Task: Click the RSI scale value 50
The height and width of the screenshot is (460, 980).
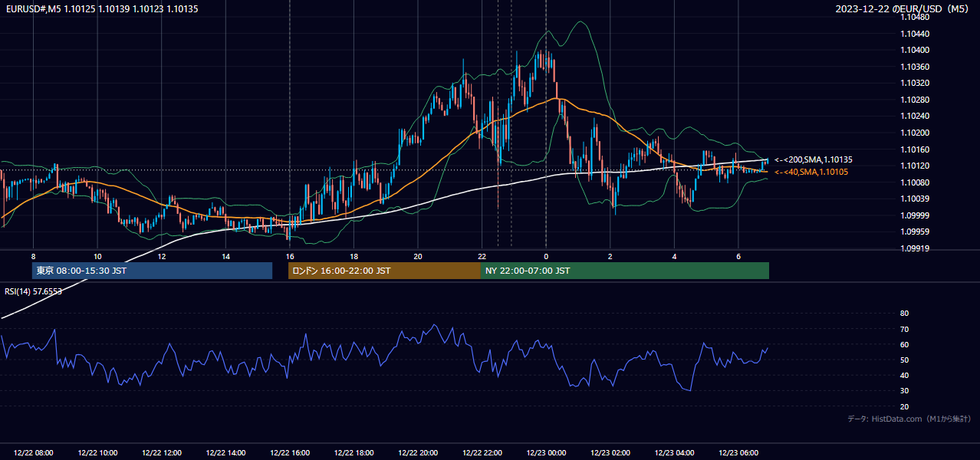Action: (904, 360)
